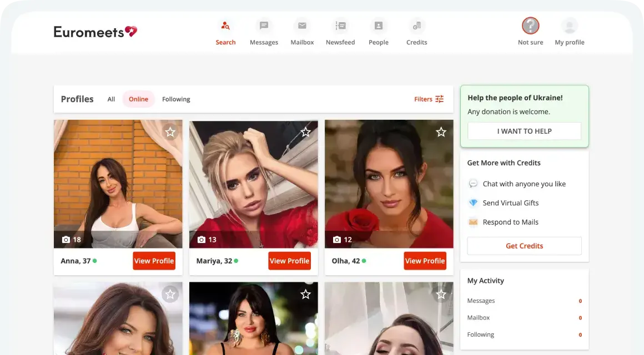Toggle favorite star on Olha's photo
This screenshot has height=355, width=644.
441,132
